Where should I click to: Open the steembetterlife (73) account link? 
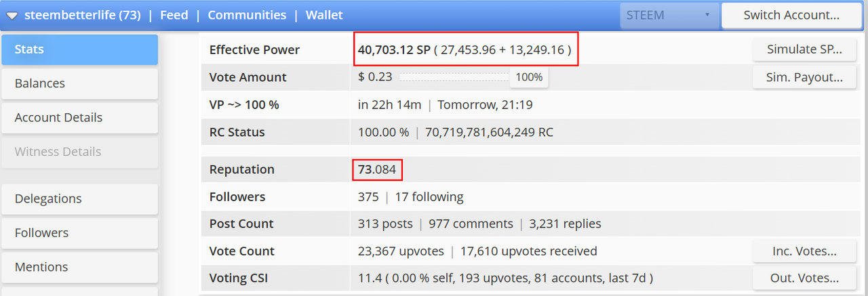click(83, 15)
